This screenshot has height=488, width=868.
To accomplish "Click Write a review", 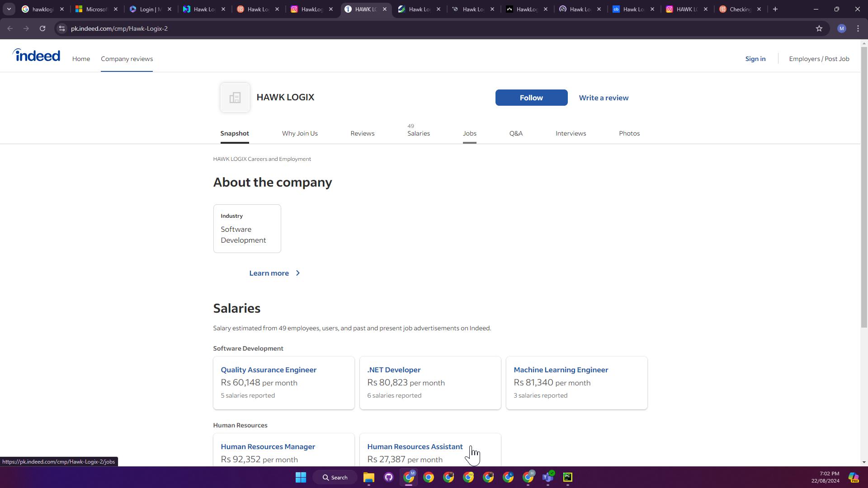I will tap(604, 98).
